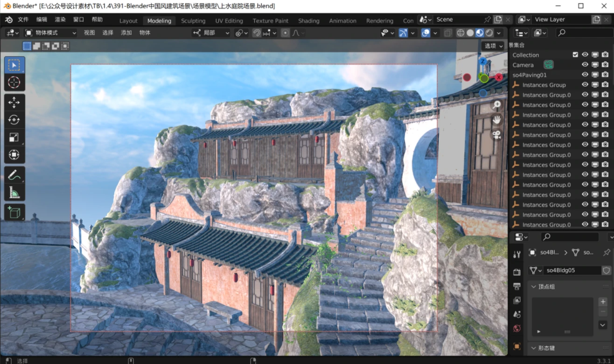This screenshot has height=364, width=614.
Task: Open the Output properties tab in sidebar
Action: click(x=516, y=286)
